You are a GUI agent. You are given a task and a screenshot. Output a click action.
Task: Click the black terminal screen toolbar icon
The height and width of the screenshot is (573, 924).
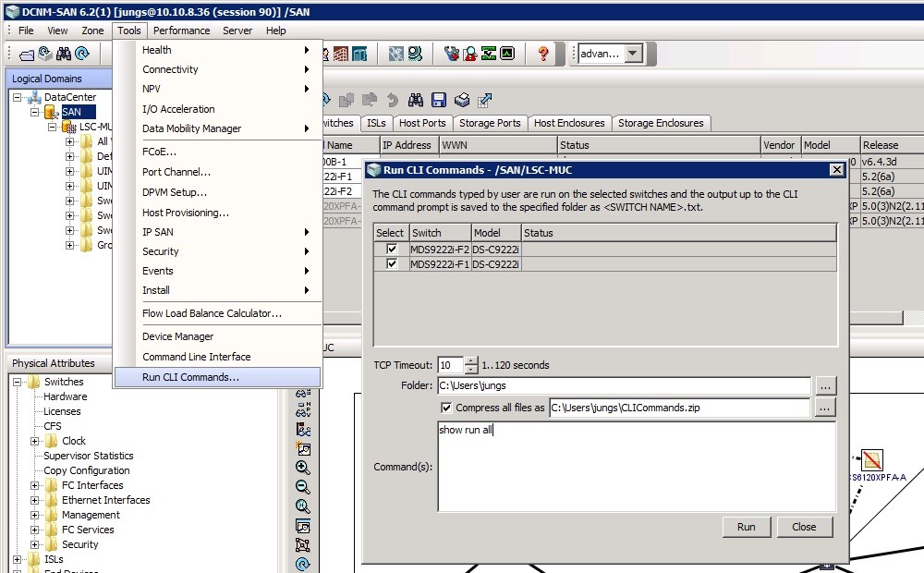coord(507,55)
